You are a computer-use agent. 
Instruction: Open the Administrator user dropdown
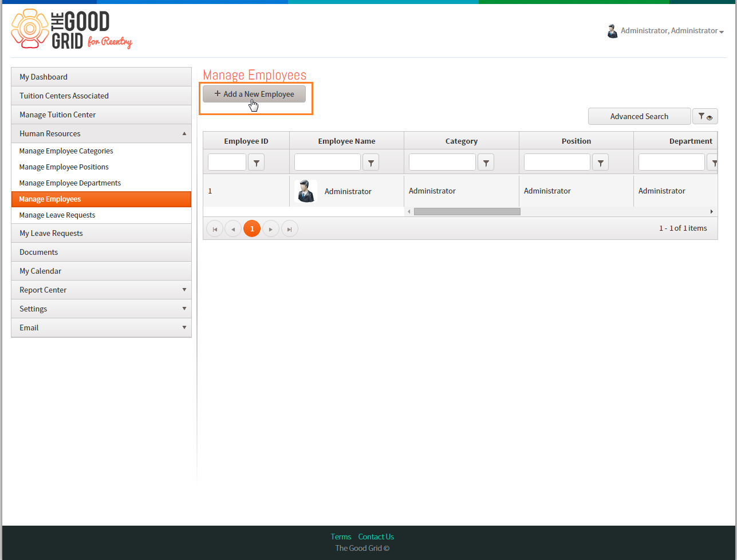pyautogui.click(x=665, y=31)
